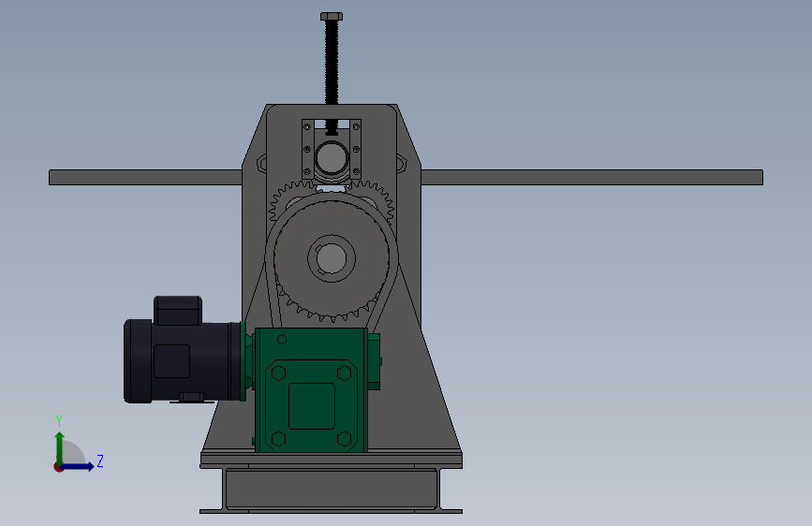Click the Y label on the axis triad

click(58, 421)
